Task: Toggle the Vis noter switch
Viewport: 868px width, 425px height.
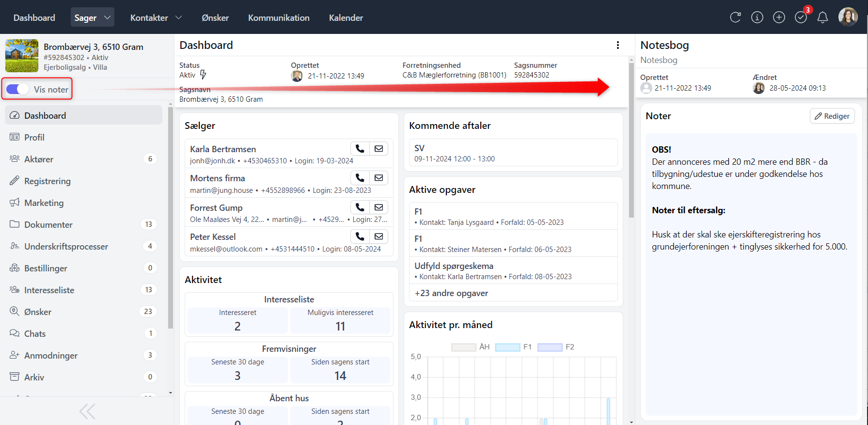Action: tap(18, 89)
